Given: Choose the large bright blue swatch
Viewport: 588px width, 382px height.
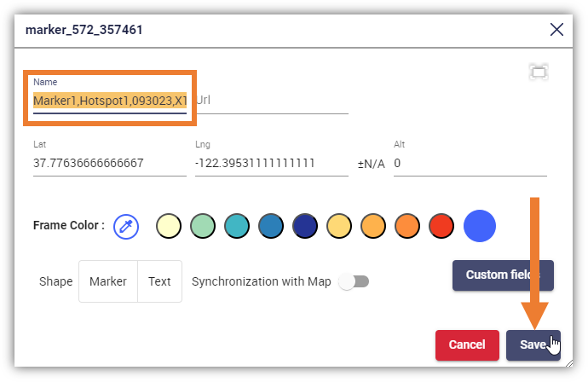Looking at the screenshot, I should coord(480,226).
